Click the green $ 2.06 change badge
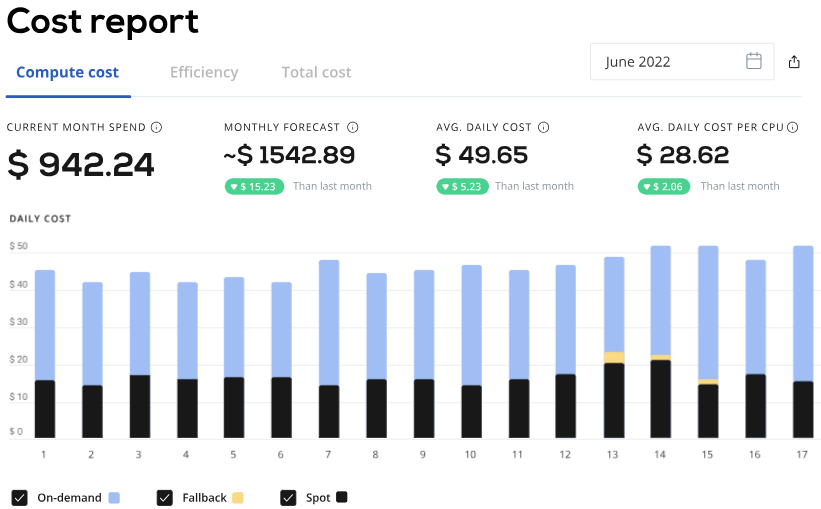 (663, 186)
